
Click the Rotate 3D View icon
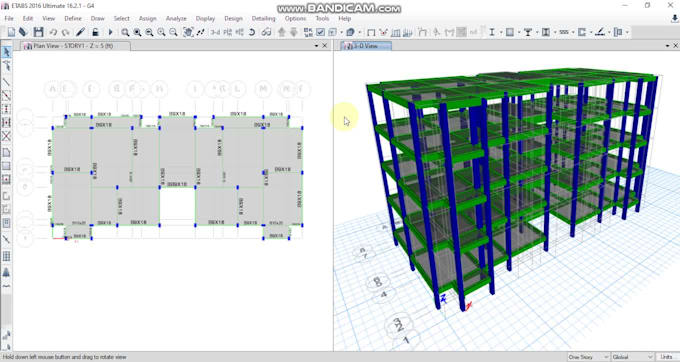click(x=252, y=32)
